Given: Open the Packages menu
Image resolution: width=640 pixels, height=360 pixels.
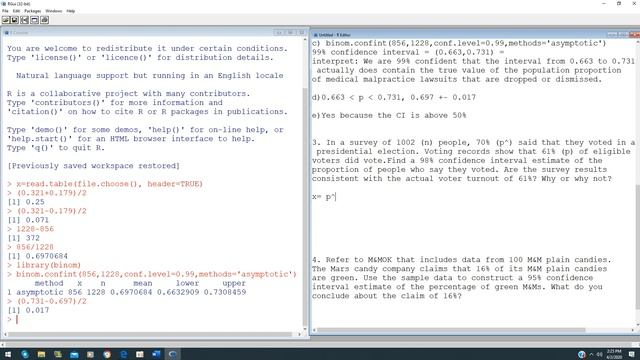Looking at the screenshot, I should coord(33,11).
